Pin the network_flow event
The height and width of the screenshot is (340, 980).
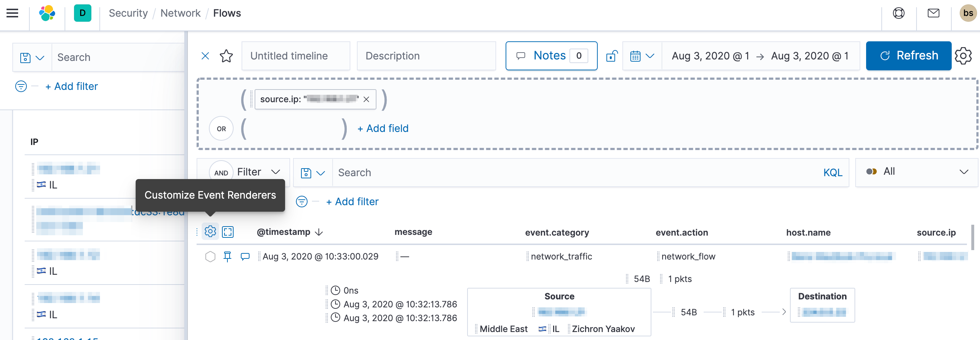click(x=227, y=256)
